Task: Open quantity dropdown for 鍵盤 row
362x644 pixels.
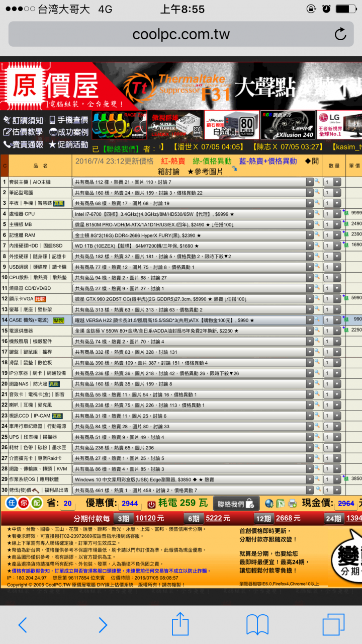Action: 332,352
